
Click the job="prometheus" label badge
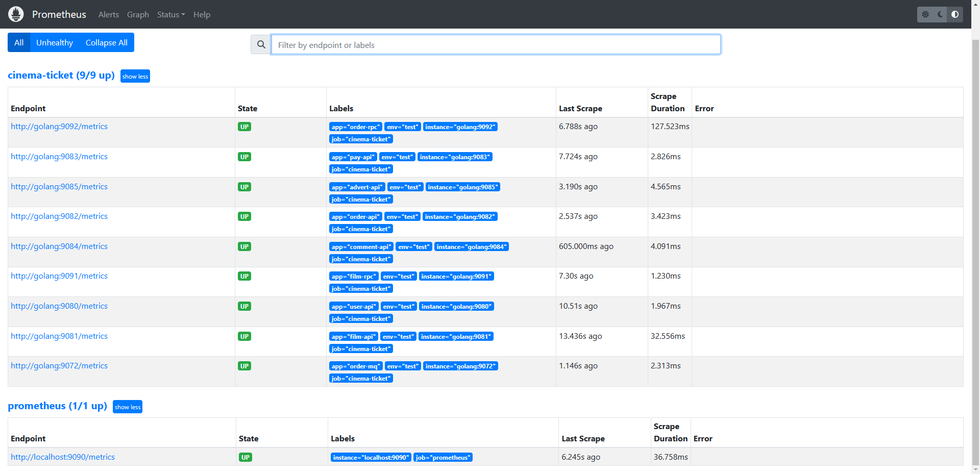(x=443, y=458)
